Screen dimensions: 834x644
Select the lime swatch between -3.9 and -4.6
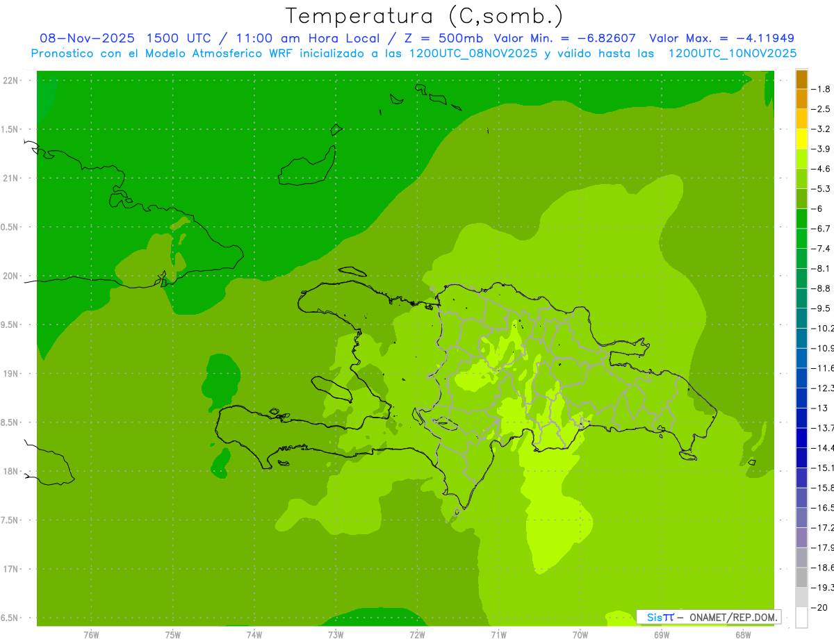[801, 158]
